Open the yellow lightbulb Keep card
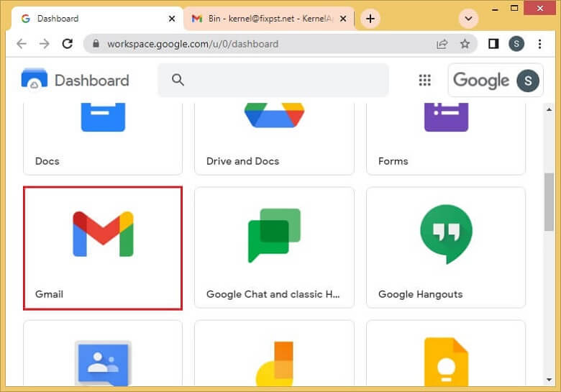The height and width of the screenshot is (392, 561). (x=446, y=353)
